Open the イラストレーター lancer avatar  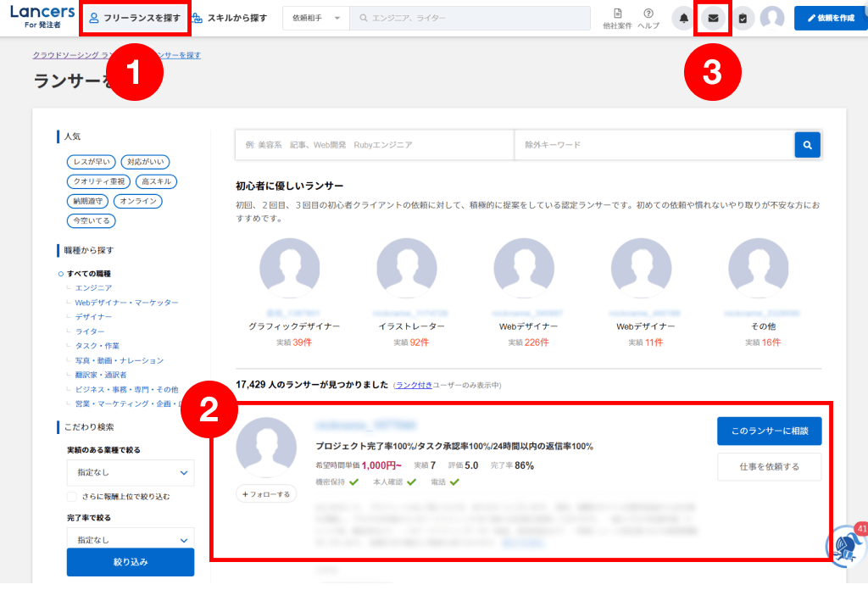click(407, 268)
